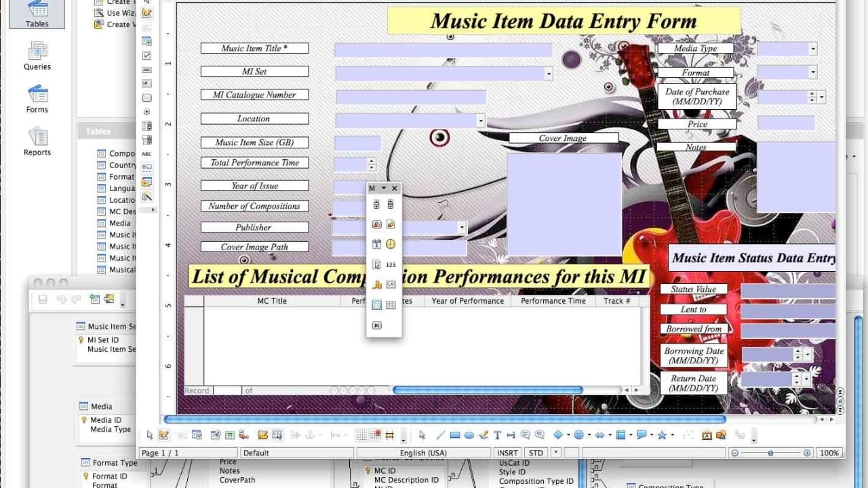Pick Image Control in More Controls palette
This screenshot has height=488, width=868.
tap(391, 224)
